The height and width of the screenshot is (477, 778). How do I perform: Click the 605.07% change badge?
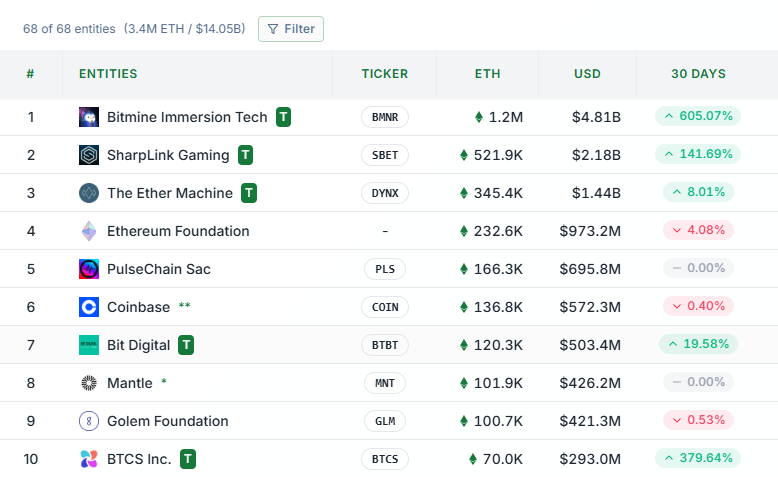coord(698,116)
